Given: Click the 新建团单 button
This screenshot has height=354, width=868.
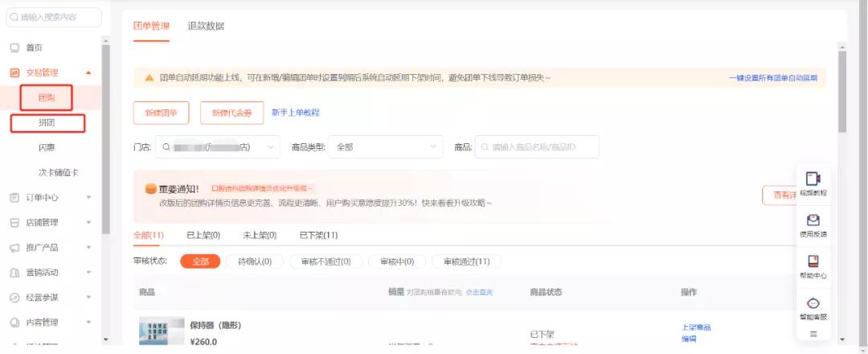Looking at the screenshot, I should 161,113.
